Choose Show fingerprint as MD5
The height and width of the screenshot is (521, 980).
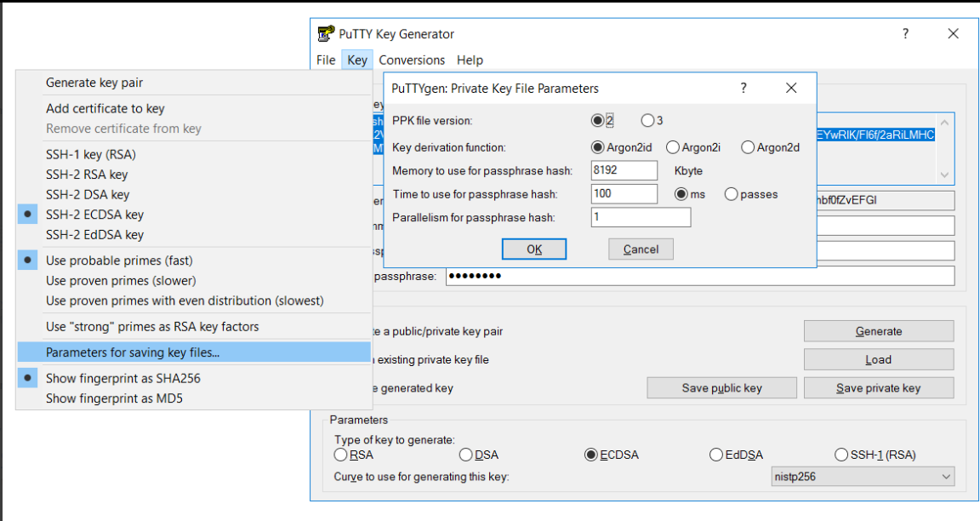(x=194, y=398)
